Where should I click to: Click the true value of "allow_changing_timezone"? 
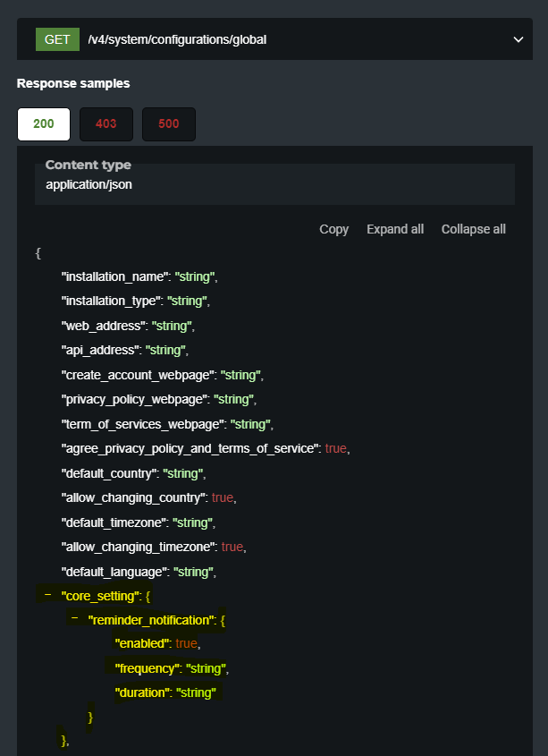pos(232,546)
